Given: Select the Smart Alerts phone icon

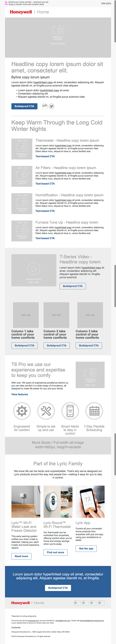Looking at the screenshot, I should (70, 411).
